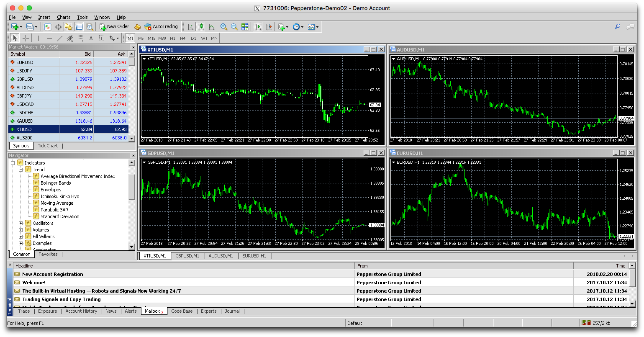Switch charts to candlestick display
Screen dimensions: 644x337
[200, 27]
